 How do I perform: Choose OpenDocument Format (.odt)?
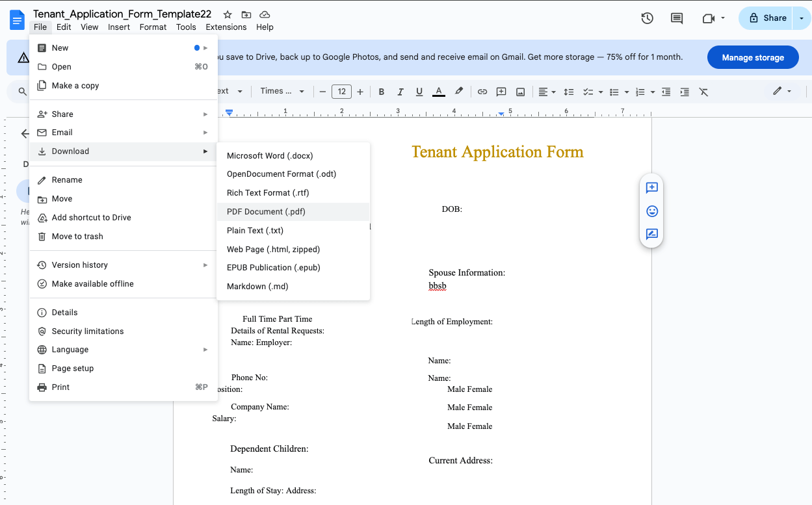pos(293,174)
